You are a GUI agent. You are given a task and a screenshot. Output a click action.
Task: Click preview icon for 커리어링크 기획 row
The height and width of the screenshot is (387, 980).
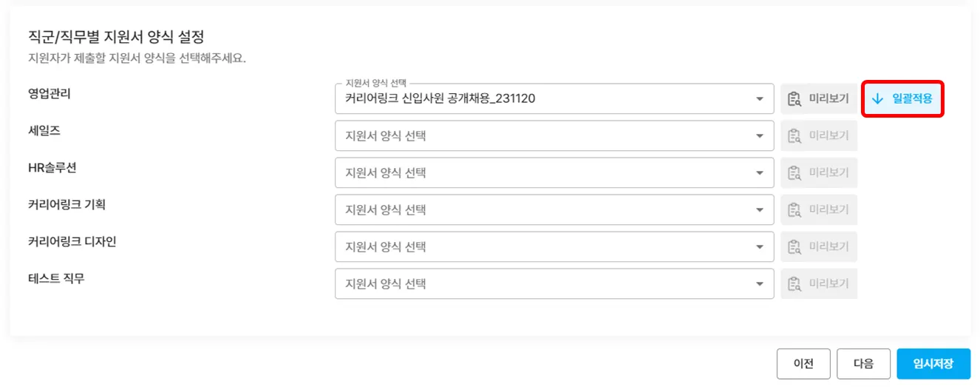coord(794,209)
